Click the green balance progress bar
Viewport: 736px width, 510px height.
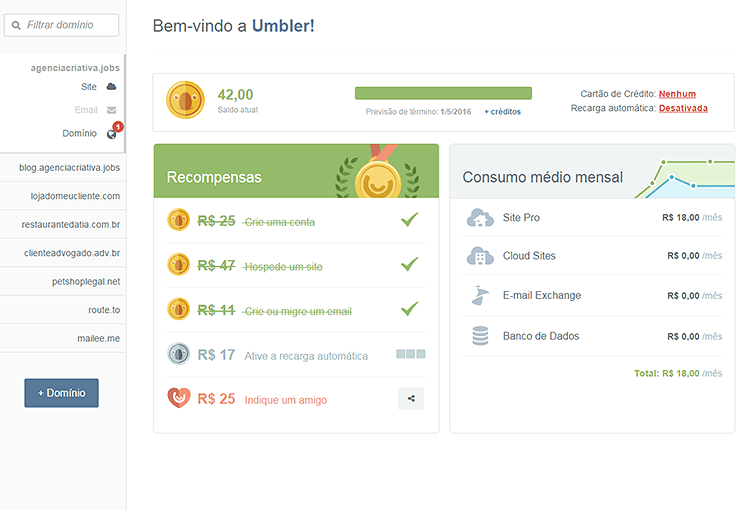tap(443, 93)
